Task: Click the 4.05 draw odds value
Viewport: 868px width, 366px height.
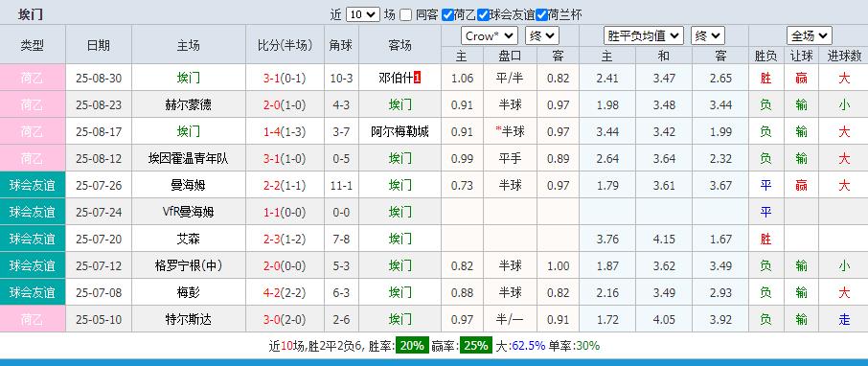Action: 664,319
